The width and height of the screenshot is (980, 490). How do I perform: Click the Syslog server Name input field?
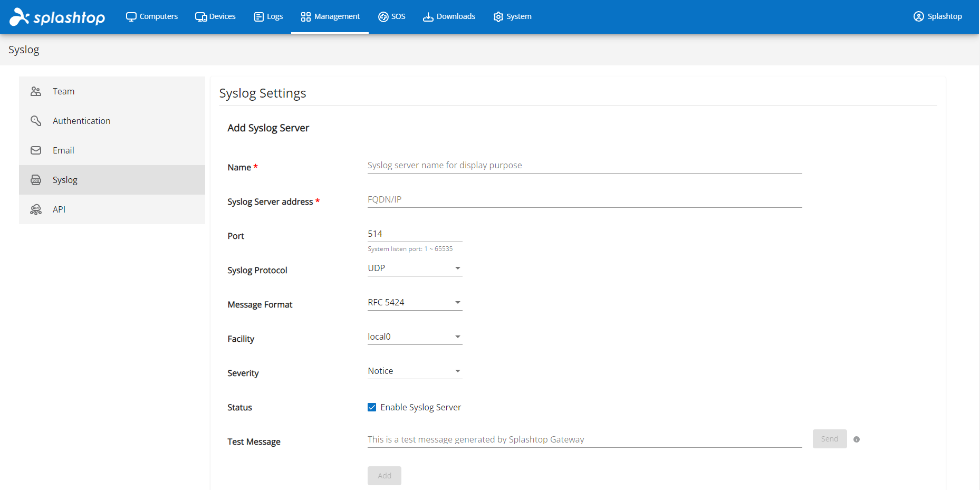(580, 165)
